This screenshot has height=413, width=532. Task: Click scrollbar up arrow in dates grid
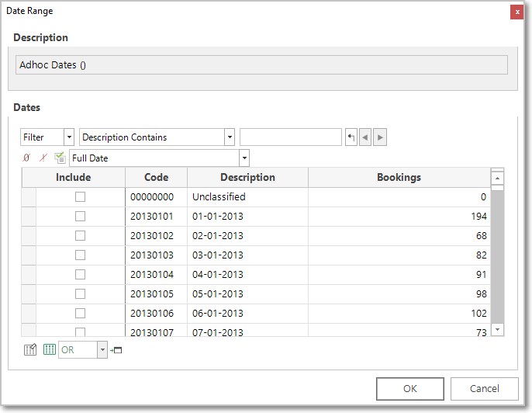click(497, 179)
